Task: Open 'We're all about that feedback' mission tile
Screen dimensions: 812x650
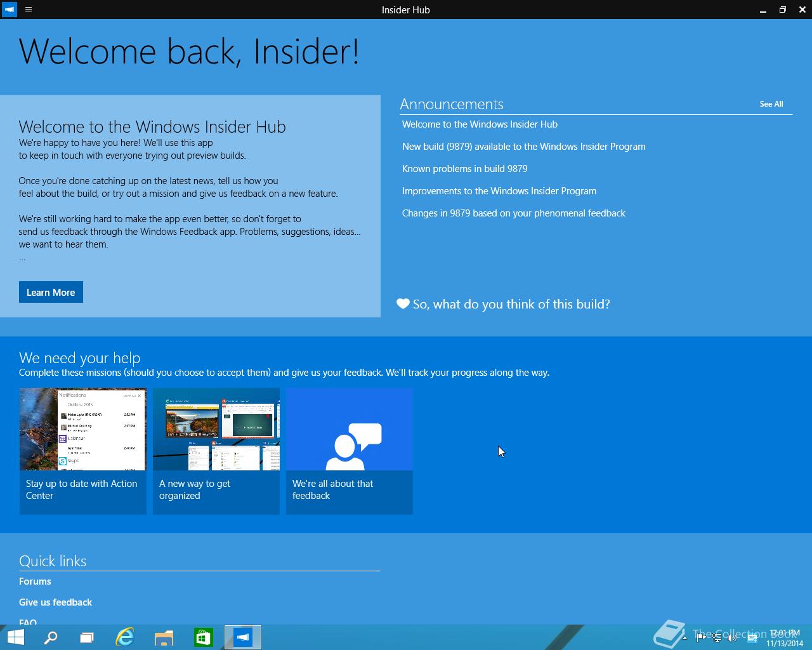Action: click(x=350, y=451)
